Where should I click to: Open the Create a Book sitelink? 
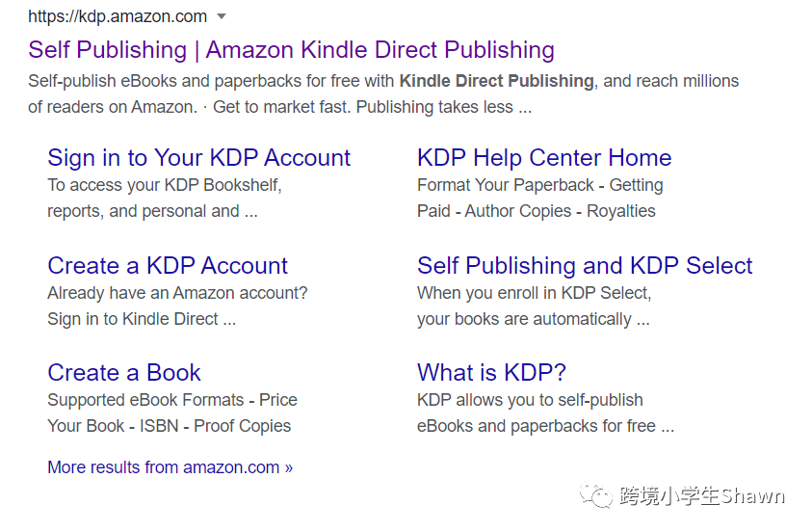coord(123,372)
